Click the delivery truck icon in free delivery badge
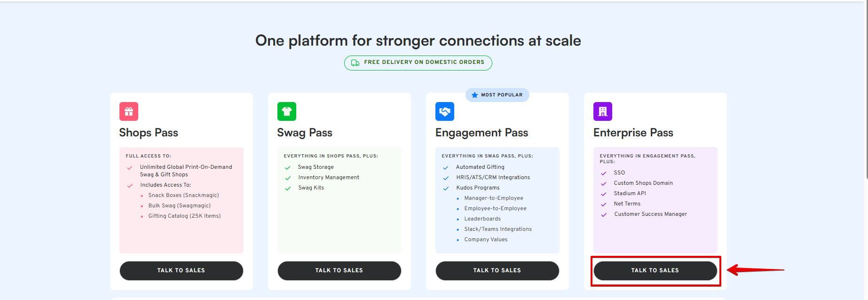868x300 pixels. coord(355,63)
